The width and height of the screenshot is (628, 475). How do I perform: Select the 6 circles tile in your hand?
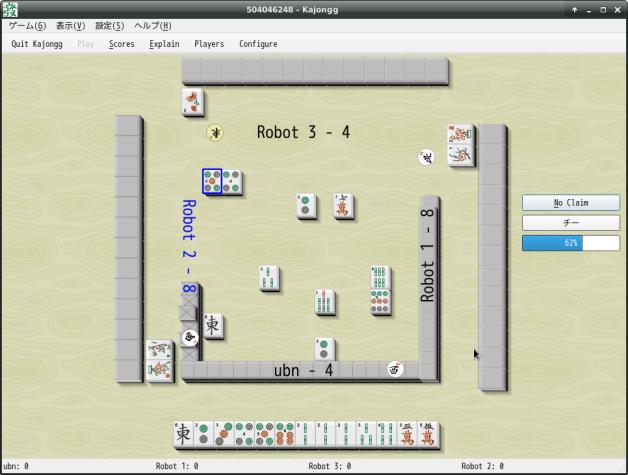point(286,434)
